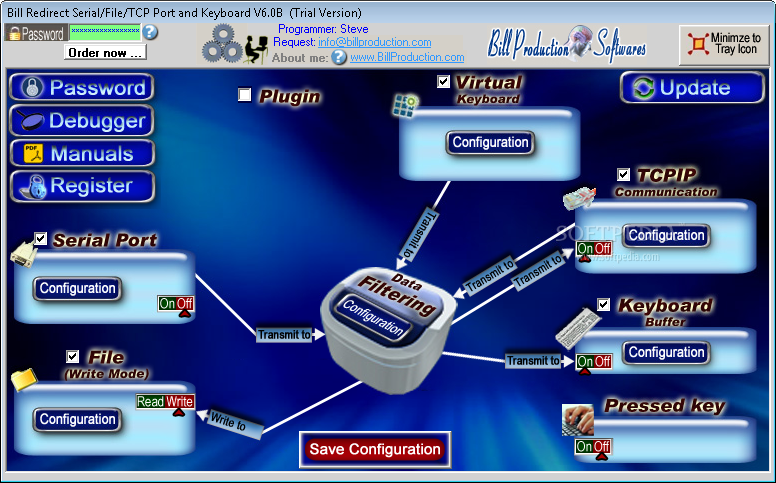Image resolution: width=776 pixels, height=483 pixels.
Task: Open Data Filtering Configuration
Action: pos(374,318)
